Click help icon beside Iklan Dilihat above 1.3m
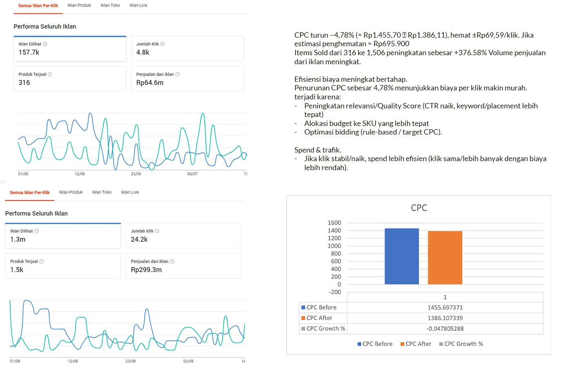This screenshot has height=368, width=588. 37,231
